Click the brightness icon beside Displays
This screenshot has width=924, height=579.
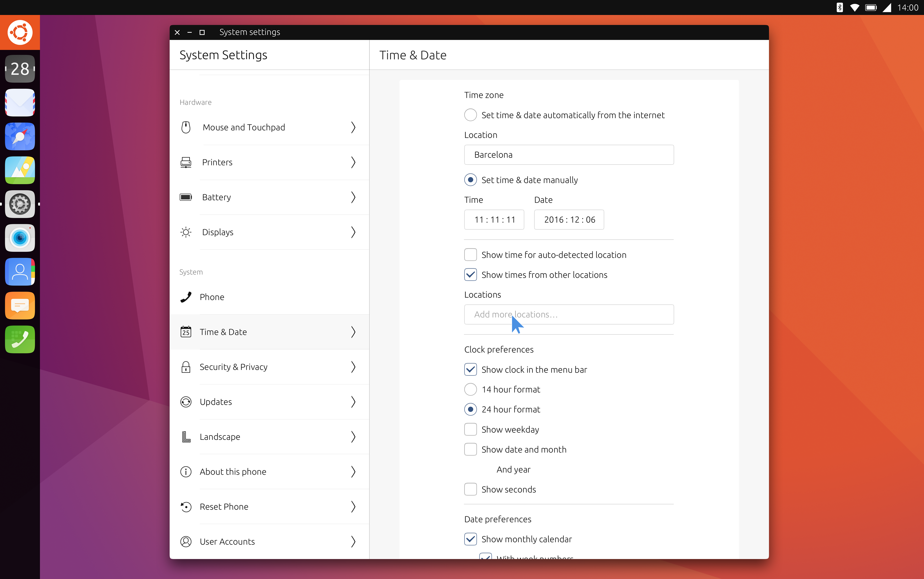click(186, 232)
